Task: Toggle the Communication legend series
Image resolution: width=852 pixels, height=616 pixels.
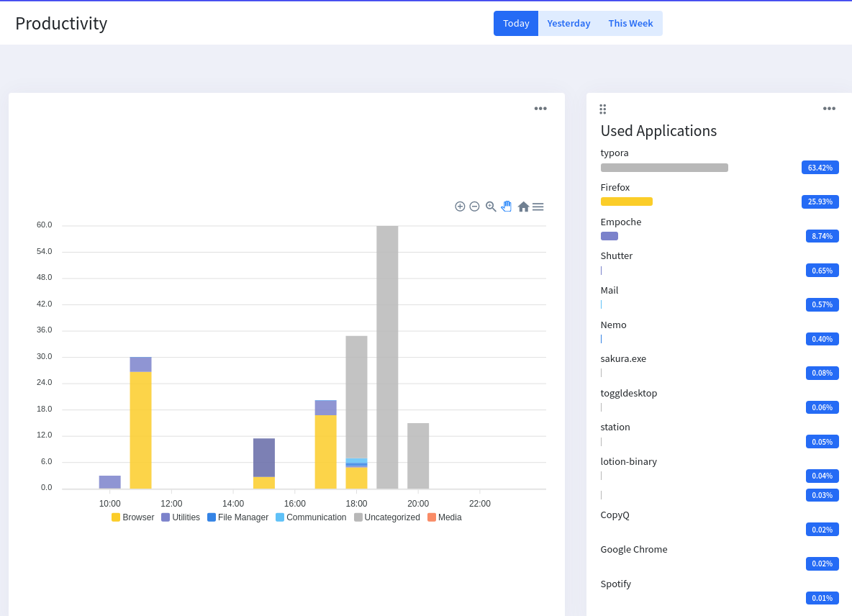Action: pos(311,517)
